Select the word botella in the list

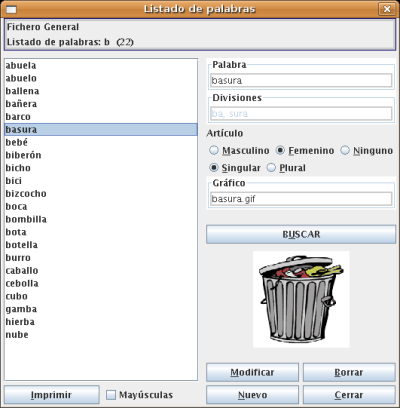coord(101,245)
